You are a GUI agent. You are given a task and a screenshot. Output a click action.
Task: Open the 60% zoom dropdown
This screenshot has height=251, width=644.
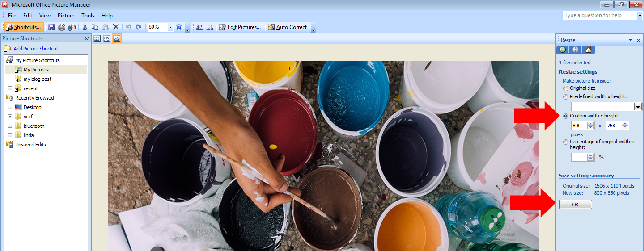coord(170,27)
